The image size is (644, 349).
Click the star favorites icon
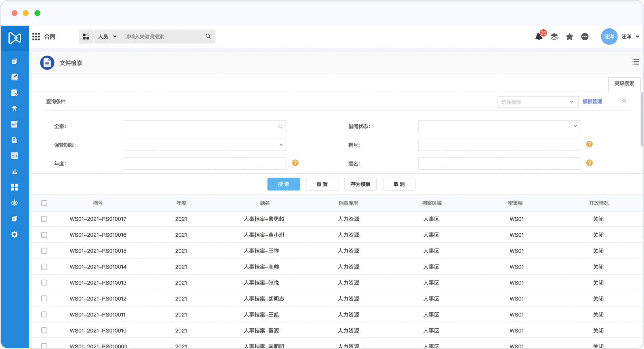(569, 37)
